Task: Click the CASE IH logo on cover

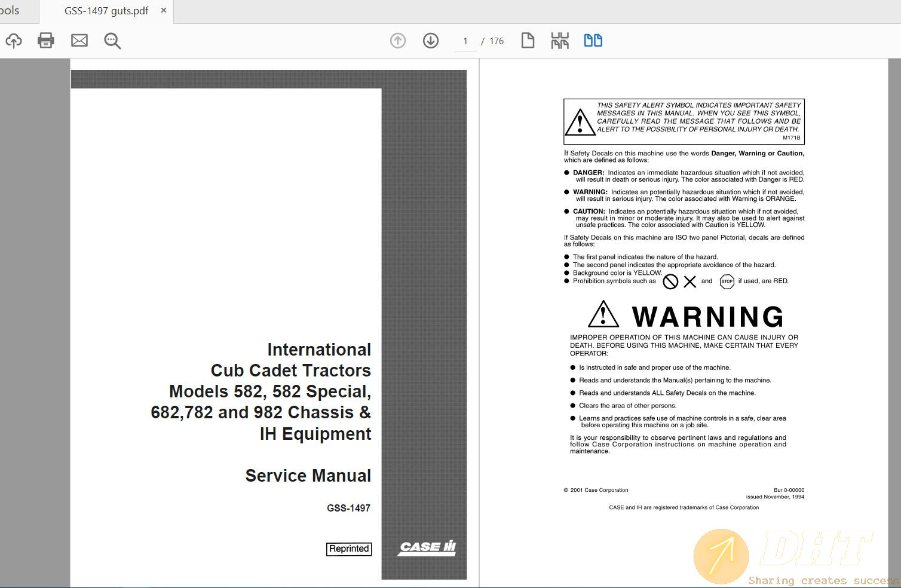Action: point(427,547)
